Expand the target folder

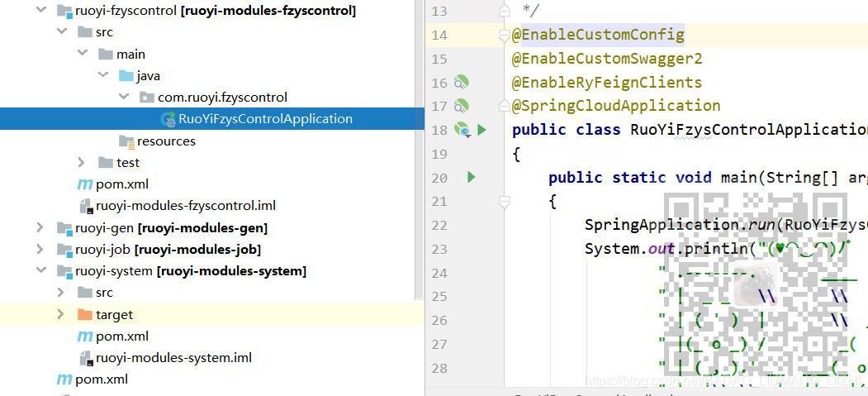point(60,314)
